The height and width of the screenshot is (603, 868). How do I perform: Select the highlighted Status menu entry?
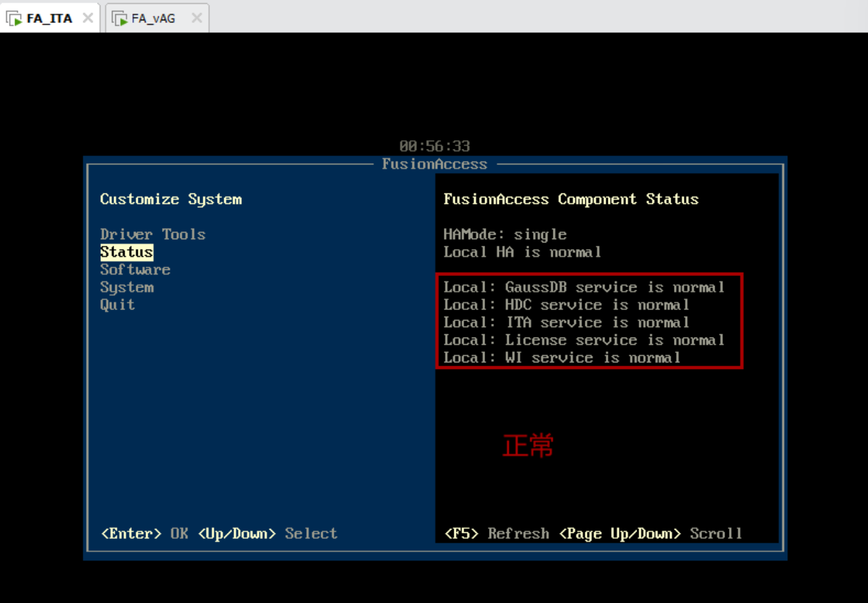[127, 252]
